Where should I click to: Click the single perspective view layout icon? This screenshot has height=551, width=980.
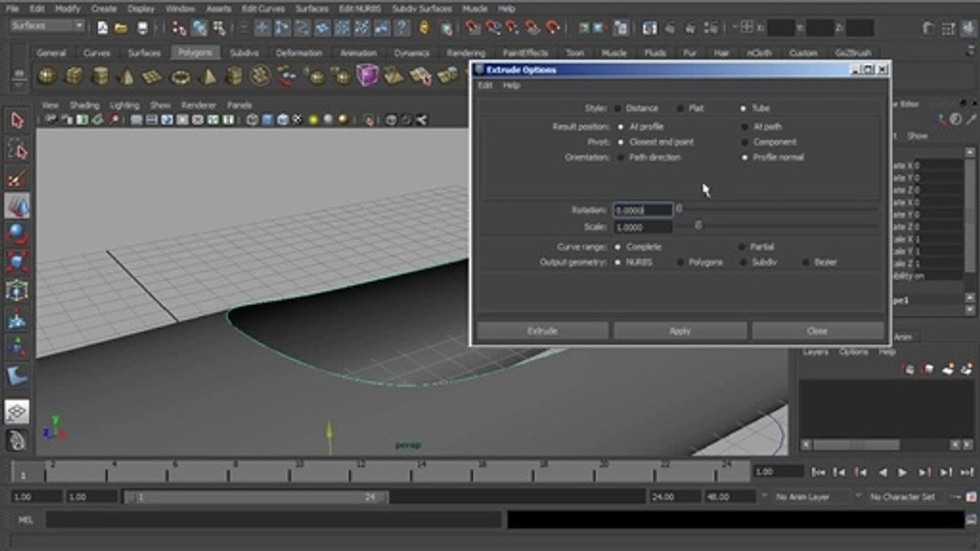click(17, 412)
